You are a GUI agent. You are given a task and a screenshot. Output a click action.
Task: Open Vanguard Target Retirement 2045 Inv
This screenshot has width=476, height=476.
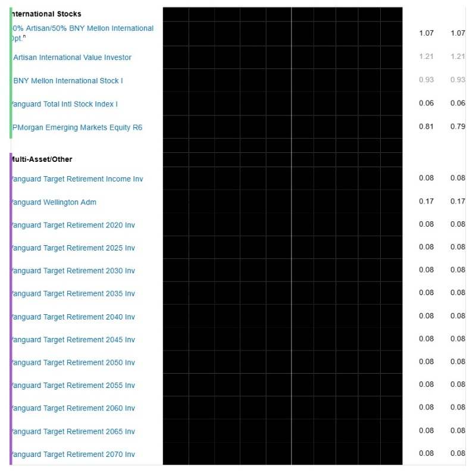pos(73,340)
